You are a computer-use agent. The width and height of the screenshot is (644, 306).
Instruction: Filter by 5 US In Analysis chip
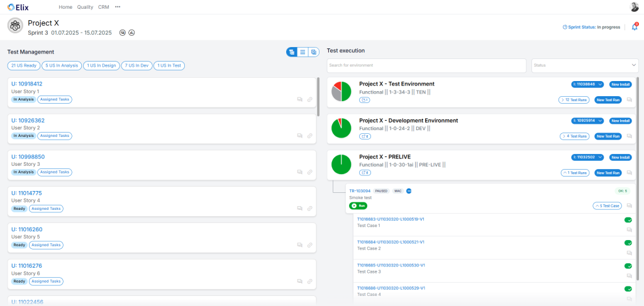coord(62,65)
